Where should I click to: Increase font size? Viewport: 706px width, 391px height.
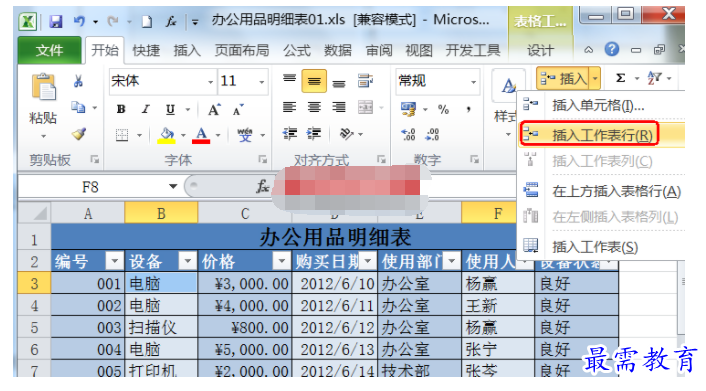pyautogui.click(x=214, y=109)
